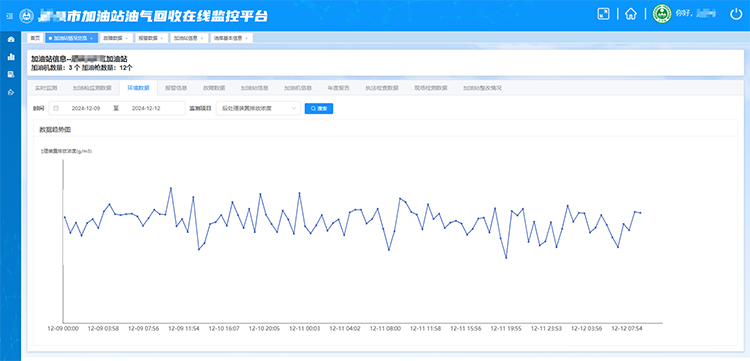
Task: Close the 油库基本信息 page tab
Action: [x=246, y=38]
